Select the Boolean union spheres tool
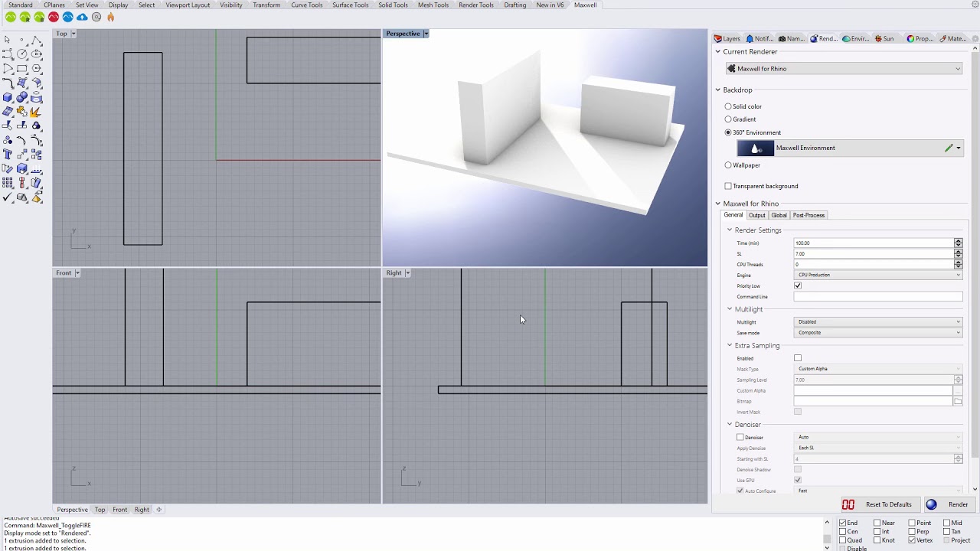The image size is (980, 551). 22,97
